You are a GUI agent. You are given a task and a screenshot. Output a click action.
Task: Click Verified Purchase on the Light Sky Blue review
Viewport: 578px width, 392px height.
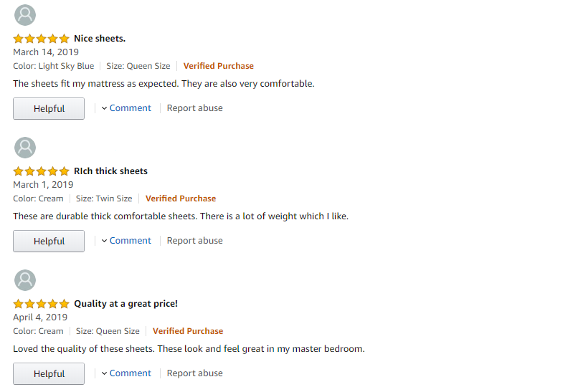pos(218,66)
